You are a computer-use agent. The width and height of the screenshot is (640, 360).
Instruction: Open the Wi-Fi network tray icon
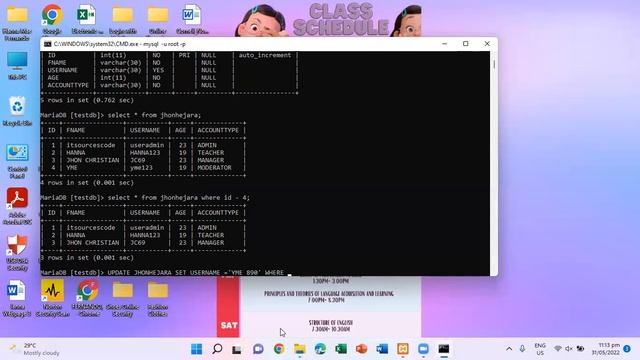pos(558,349)
